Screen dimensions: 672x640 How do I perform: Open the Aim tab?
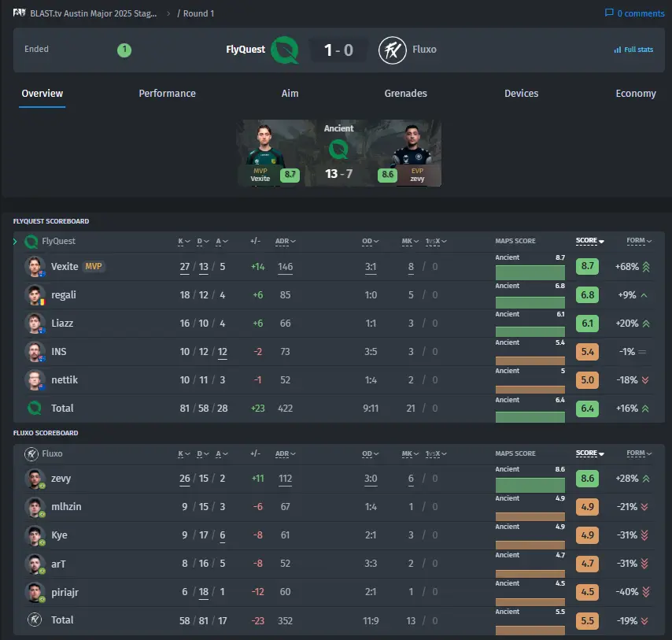pyautogui.click(x=290, y=94)
